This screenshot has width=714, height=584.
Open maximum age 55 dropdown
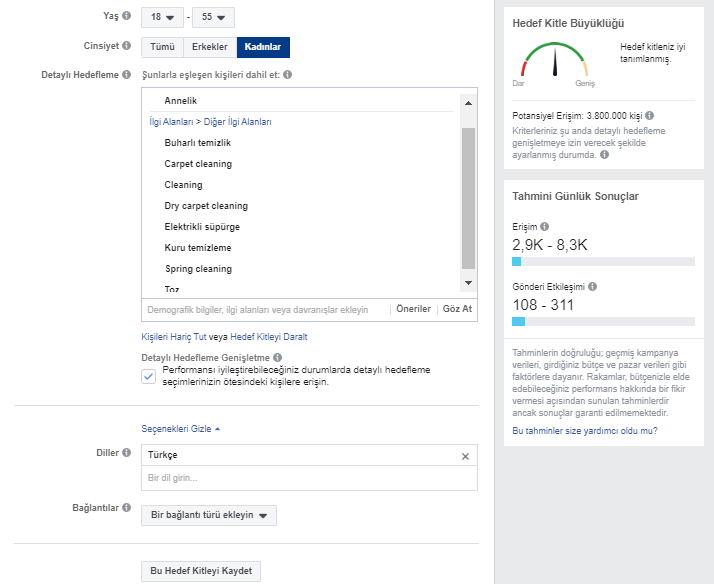pyautogui.click(x=214, y=17)
